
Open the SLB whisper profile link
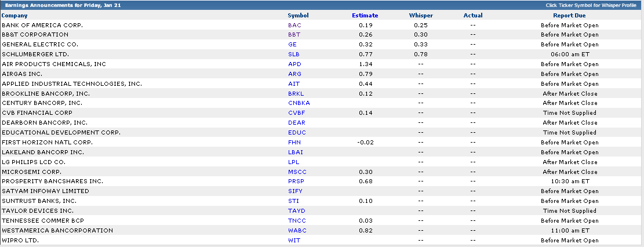294,55
